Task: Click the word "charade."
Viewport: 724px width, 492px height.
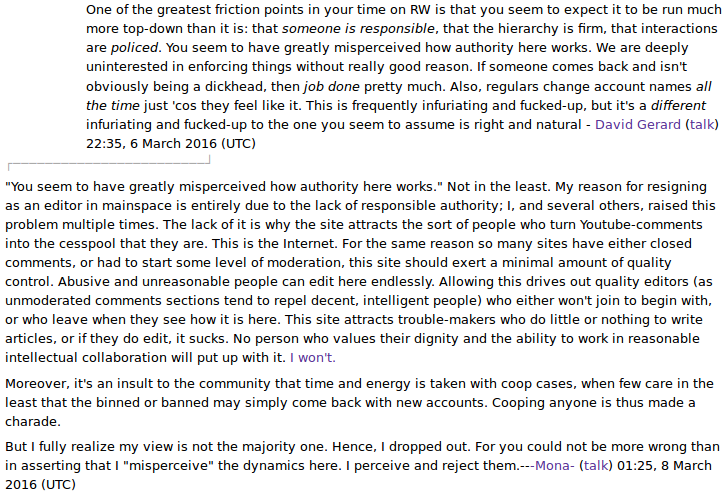Action: click(33, 422)
